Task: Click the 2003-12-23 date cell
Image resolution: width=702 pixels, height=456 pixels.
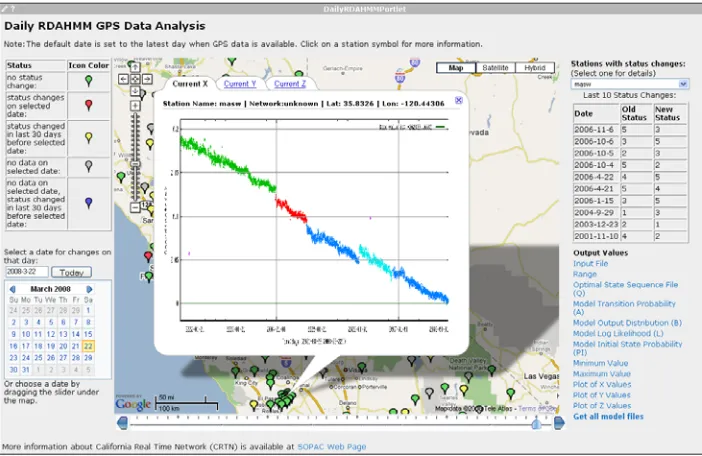Action: pyautogui.click(x=596, y=225)
